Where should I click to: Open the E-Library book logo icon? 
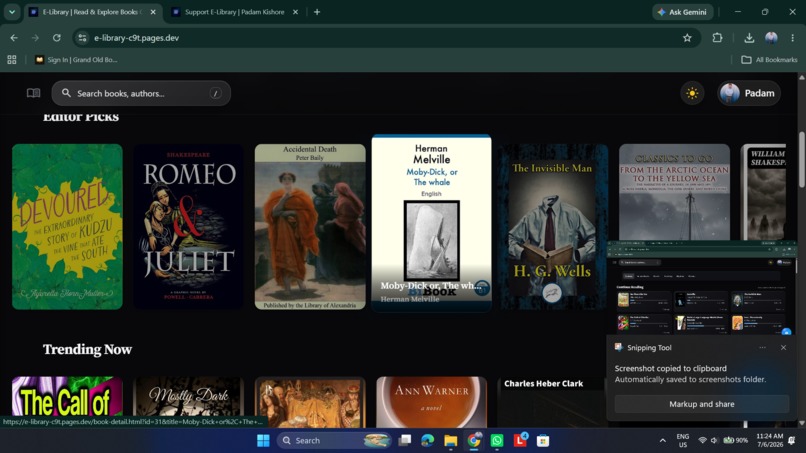click(x=33, y=93)
